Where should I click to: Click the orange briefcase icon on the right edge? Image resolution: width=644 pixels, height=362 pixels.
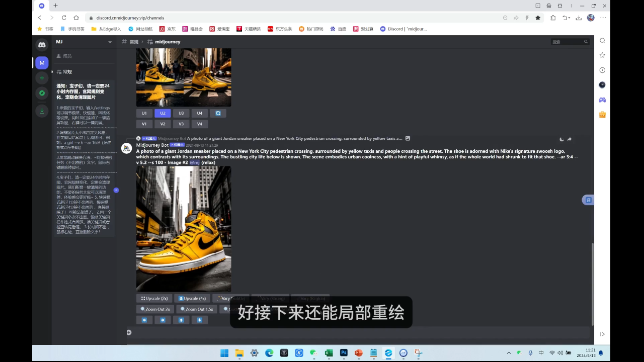pos(602,115)
